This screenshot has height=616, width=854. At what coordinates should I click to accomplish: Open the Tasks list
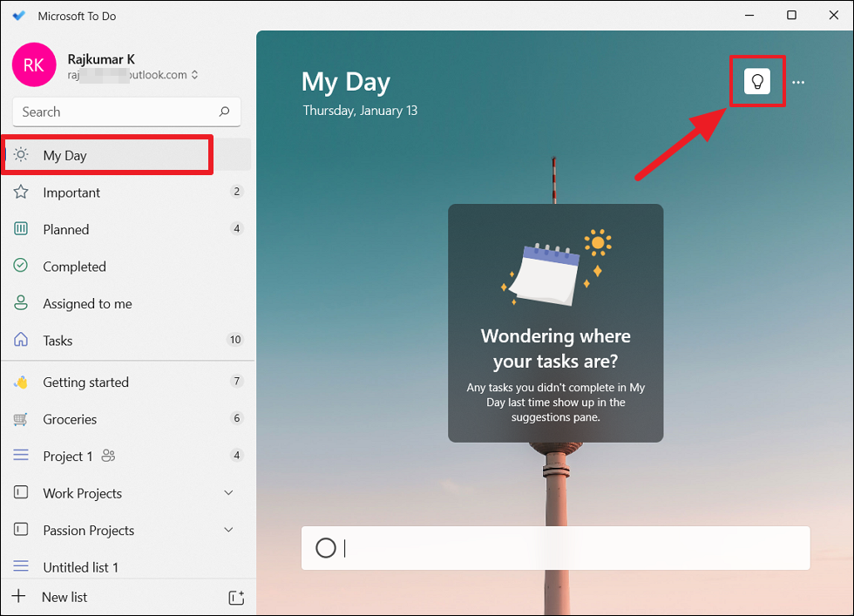click(127, 341)
